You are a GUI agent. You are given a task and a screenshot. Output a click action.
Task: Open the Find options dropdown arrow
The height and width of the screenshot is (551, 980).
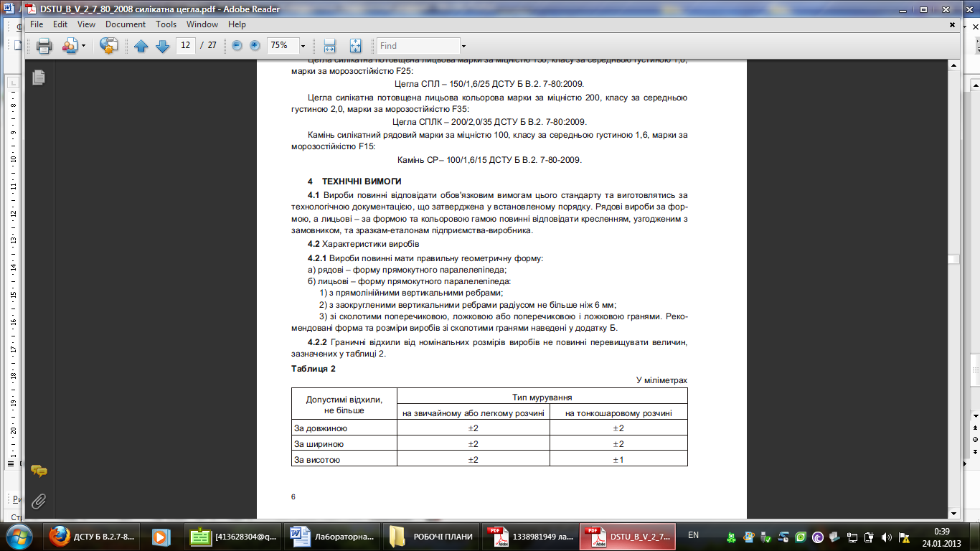[463, 46]
